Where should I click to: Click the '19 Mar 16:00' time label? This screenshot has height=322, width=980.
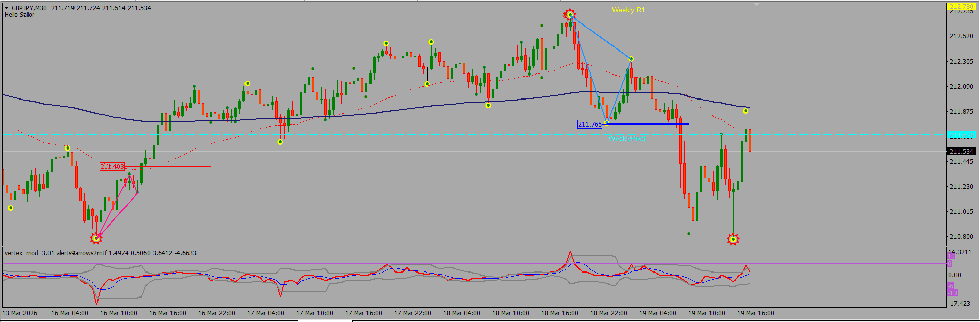(755, 313)
